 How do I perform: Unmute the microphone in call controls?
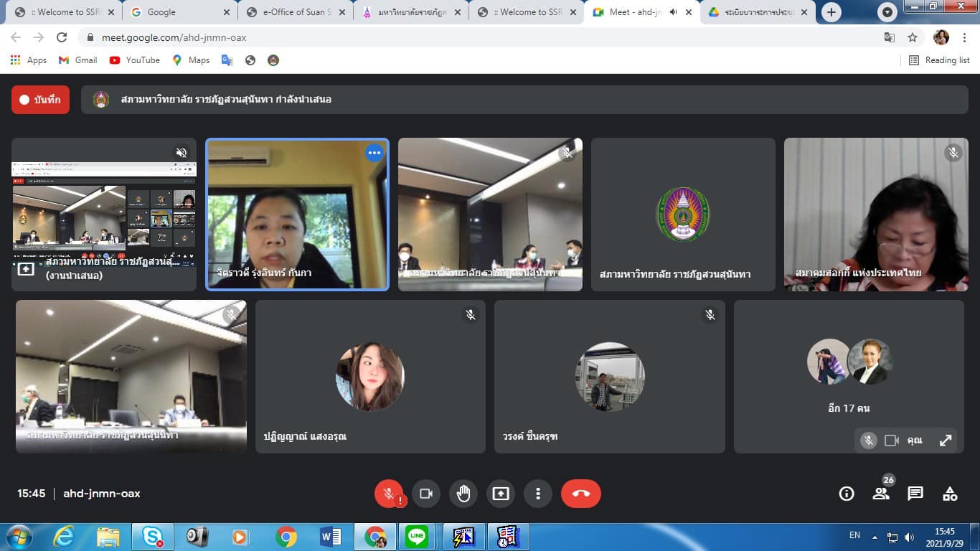click(x=388, y=494)
